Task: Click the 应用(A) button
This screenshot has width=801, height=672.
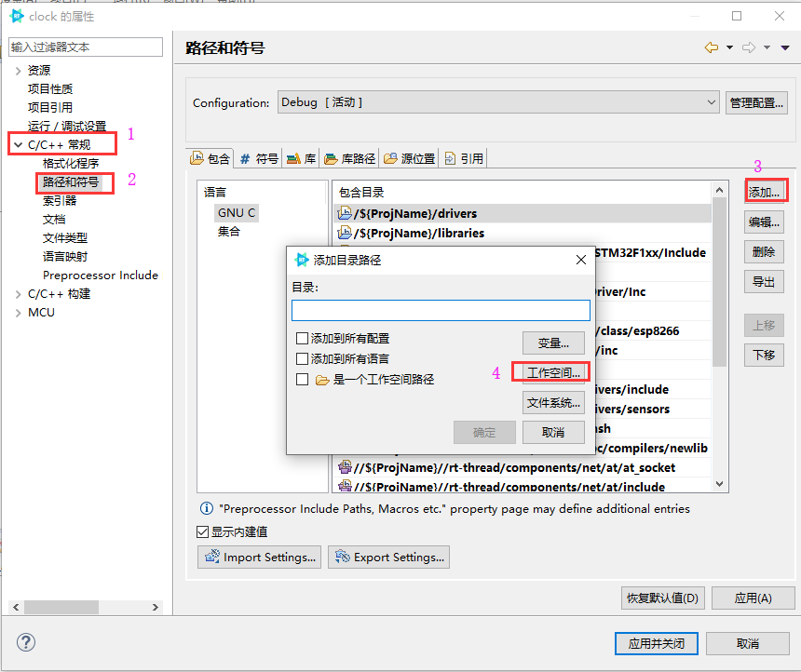Action: (x=753, y=598)
